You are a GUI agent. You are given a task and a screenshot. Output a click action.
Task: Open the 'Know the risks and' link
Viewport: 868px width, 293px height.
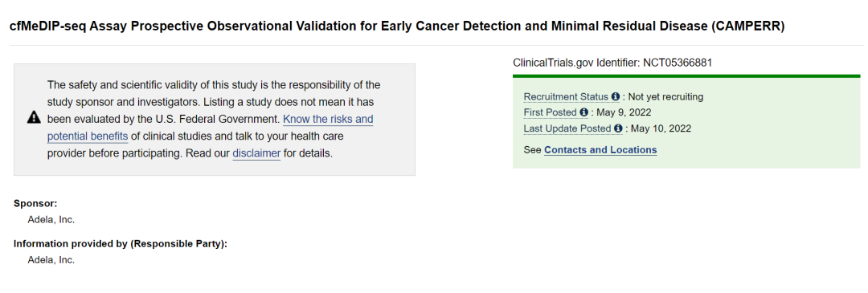(x=328, y=119)
